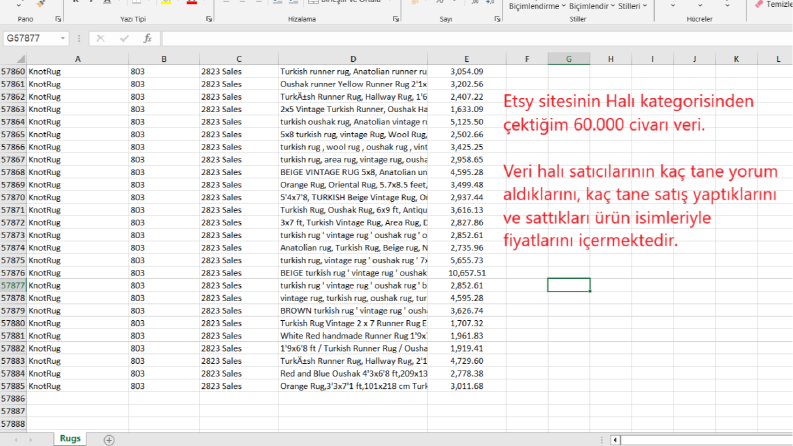Image resolution: width=793 pixels, height=446 pixels.
Task: Click the yellow fill color bar
Action: point(166,3)
